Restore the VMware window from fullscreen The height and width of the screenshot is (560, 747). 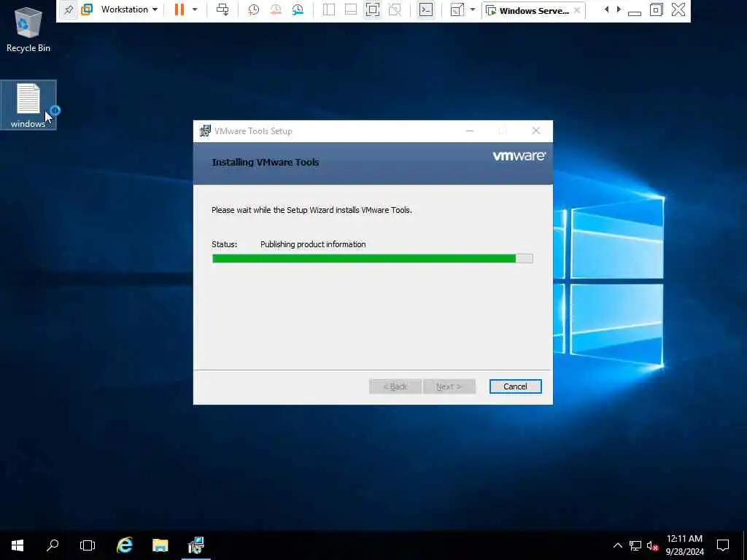[656, 9]
